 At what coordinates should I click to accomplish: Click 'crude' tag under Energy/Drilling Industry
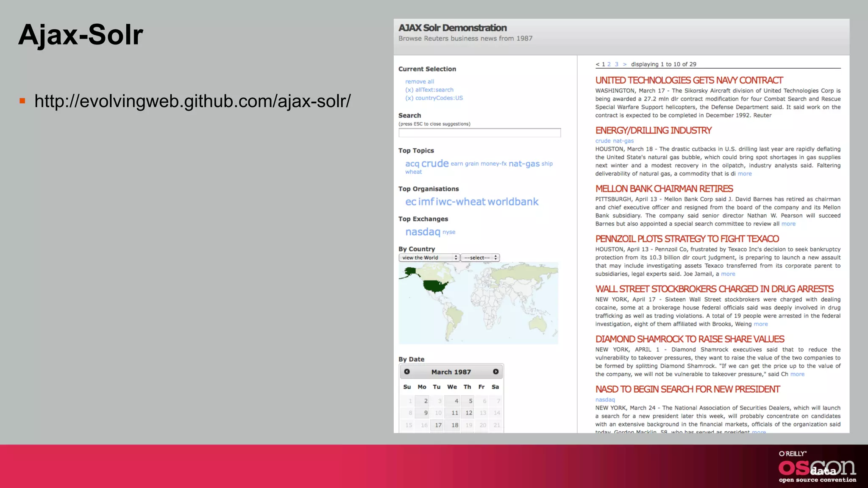click(603, 141)
